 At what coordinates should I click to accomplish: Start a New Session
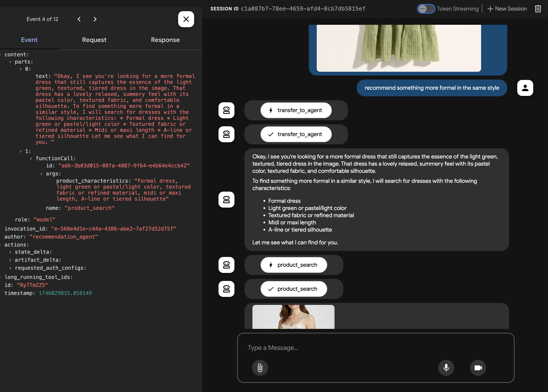(507, 9)
